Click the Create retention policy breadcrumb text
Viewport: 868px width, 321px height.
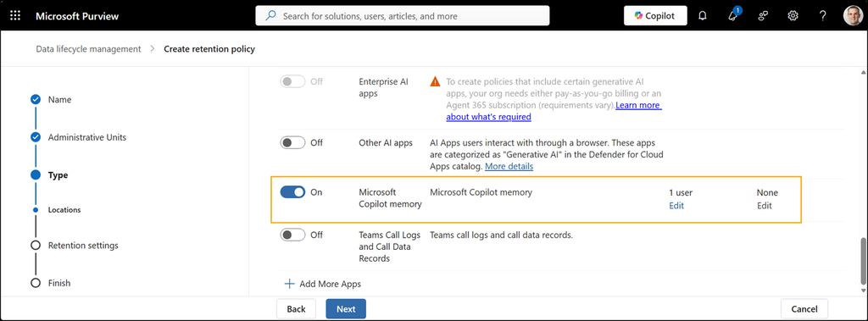[209, 49]
